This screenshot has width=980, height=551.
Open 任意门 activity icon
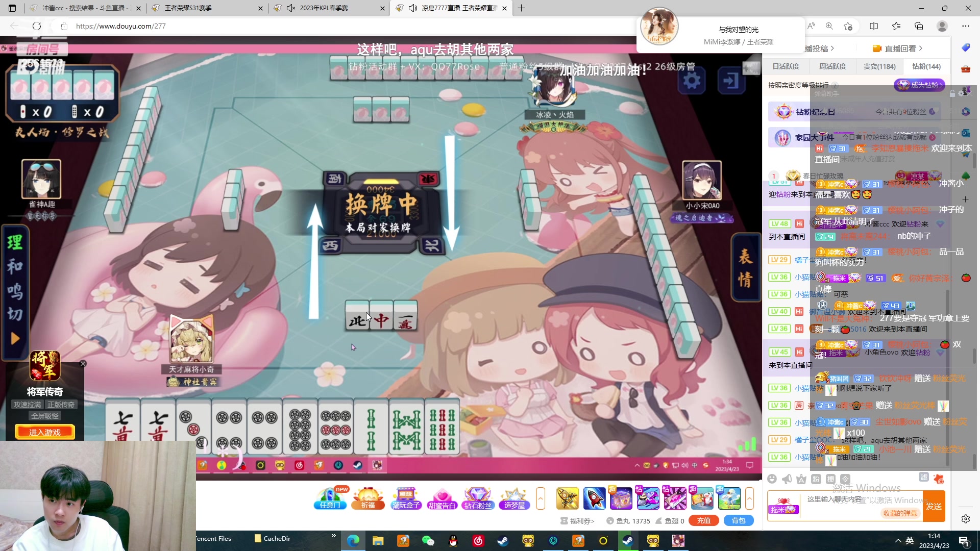pos(330,498)
